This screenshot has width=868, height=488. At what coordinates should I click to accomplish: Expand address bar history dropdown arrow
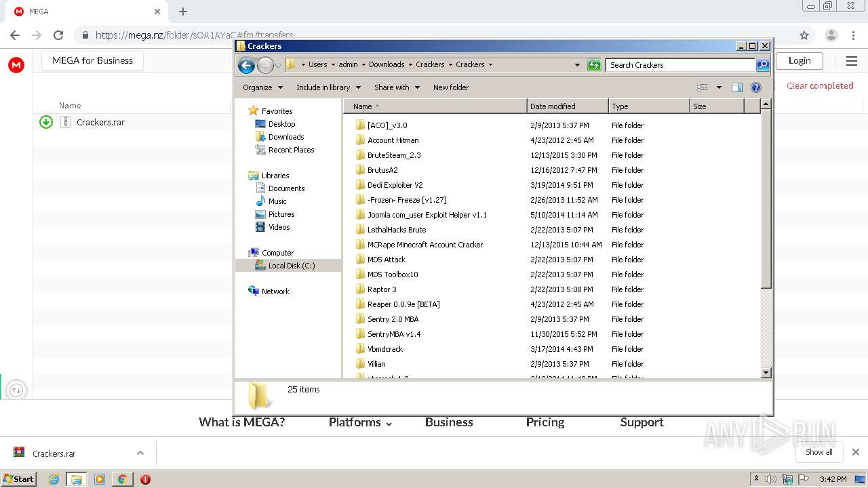(577, 65)
